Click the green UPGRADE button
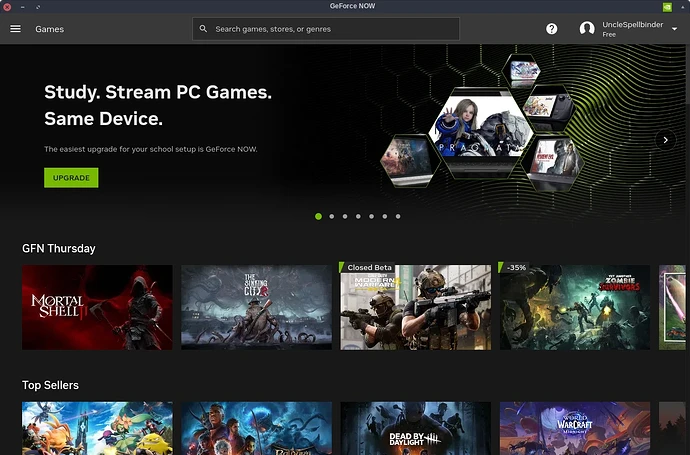 click(71, 178)
